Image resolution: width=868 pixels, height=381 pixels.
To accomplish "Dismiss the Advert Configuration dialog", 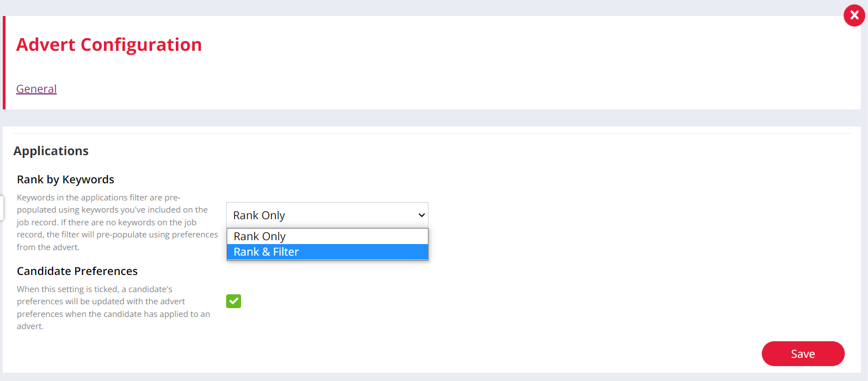I will 854,15.
